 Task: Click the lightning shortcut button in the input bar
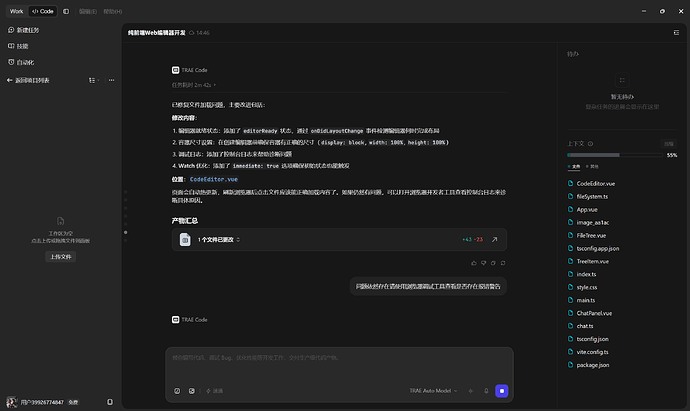214,391
